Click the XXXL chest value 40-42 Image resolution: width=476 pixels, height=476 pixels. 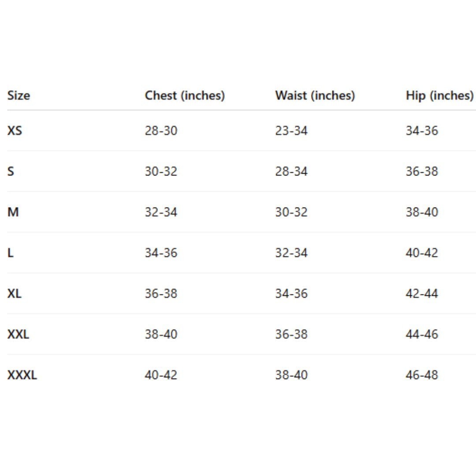(161, 376)
